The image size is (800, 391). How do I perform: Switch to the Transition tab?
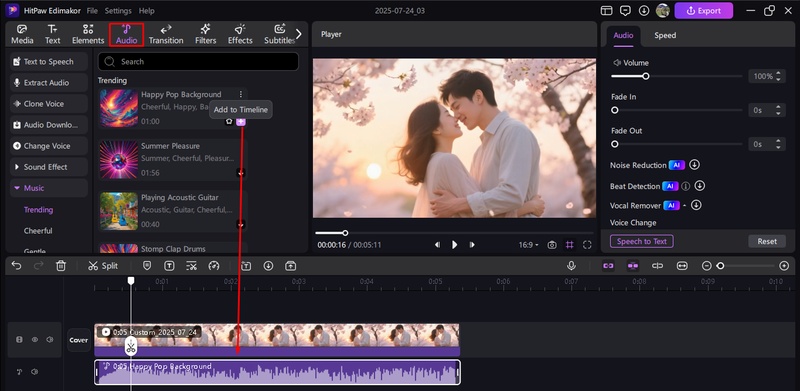(x=166, y=35)
